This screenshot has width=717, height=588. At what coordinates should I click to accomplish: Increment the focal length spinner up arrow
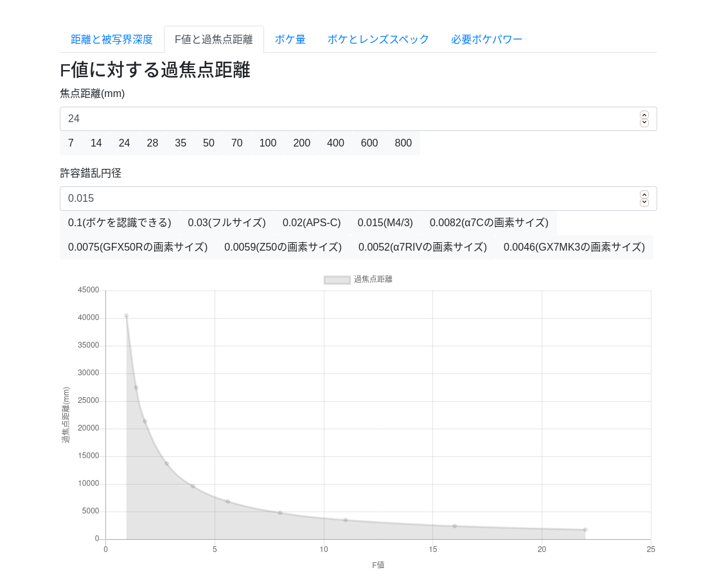644,115
